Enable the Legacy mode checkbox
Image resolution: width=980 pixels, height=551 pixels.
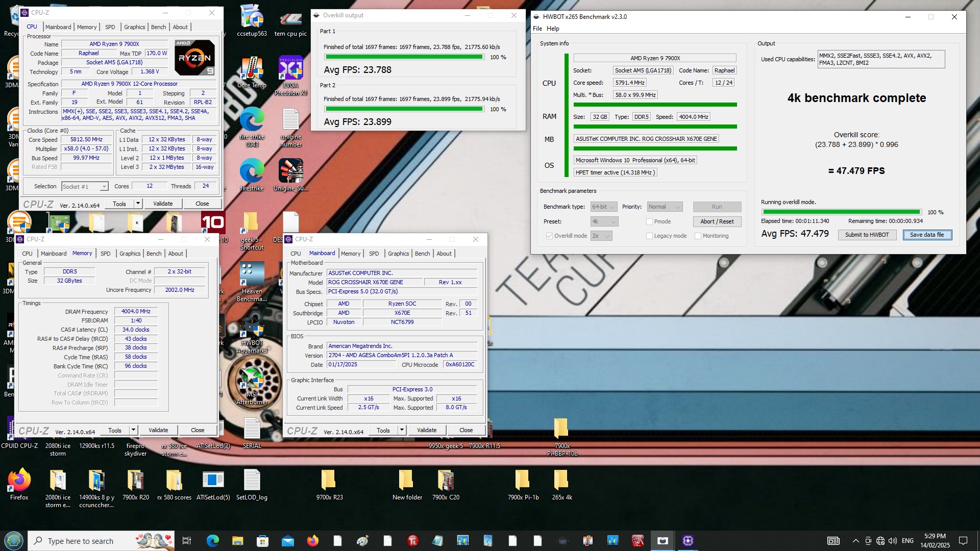(649, 236)
